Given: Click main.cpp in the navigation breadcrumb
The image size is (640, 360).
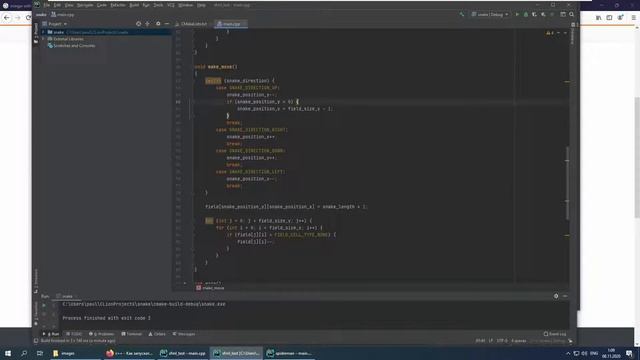Looking at the screenshot, I should click(63, 15).
